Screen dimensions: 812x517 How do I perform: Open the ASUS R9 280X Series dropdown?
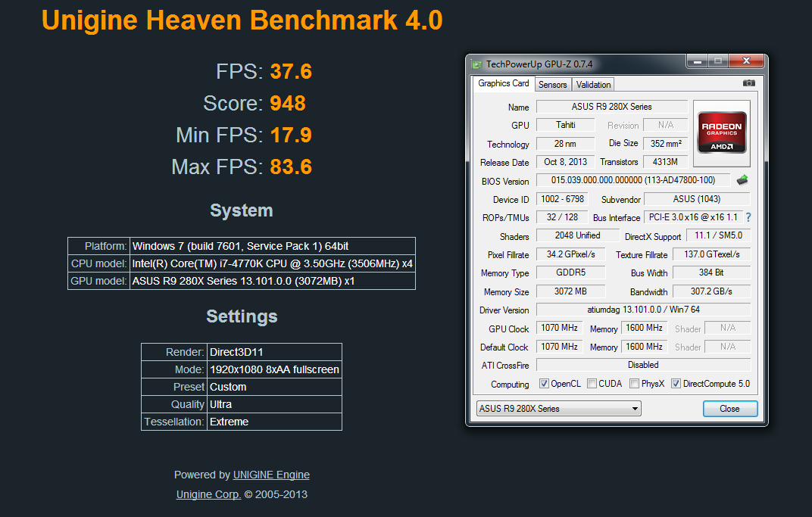pyautogui.click(x=559, y=408)
